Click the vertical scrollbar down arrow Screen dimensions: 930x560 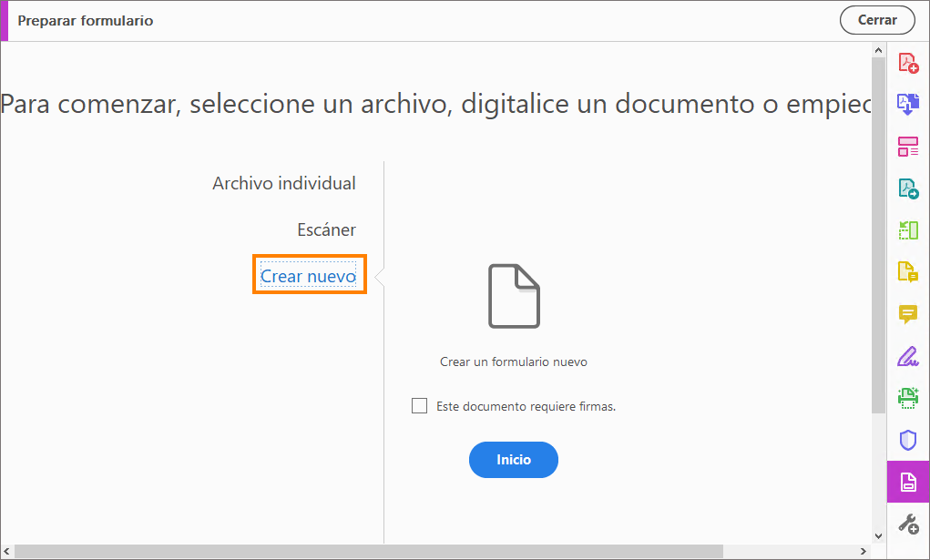[878, 535]
